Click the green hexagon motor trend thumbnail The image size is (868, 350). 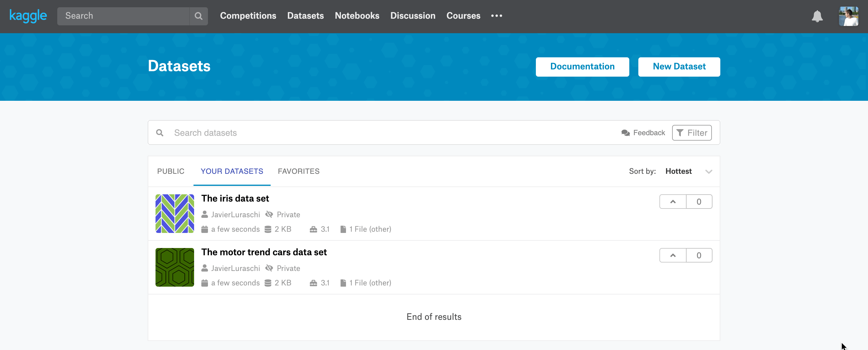[x=175, y=267]
